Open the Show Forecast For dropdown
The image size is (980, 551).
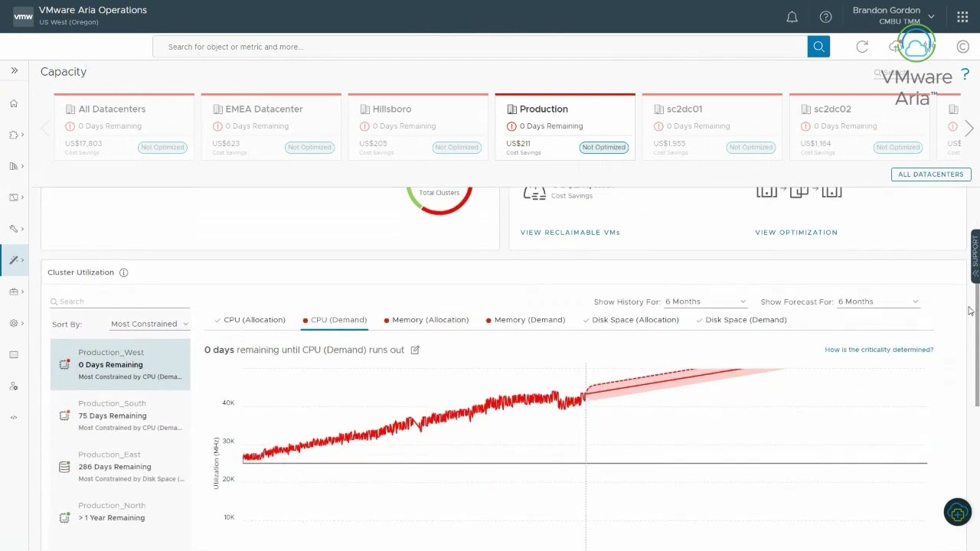[877, 302]
